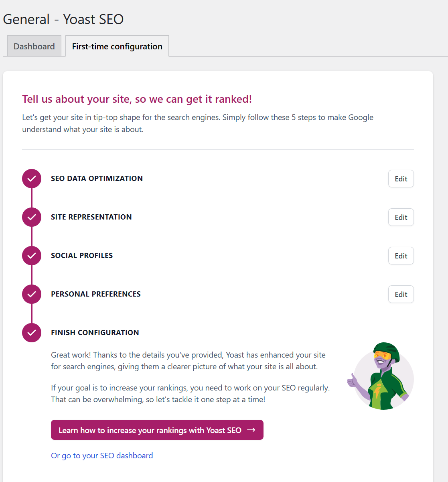Edit the Personal Preferences step
The image size is (448, 482).
coord(401,294)
